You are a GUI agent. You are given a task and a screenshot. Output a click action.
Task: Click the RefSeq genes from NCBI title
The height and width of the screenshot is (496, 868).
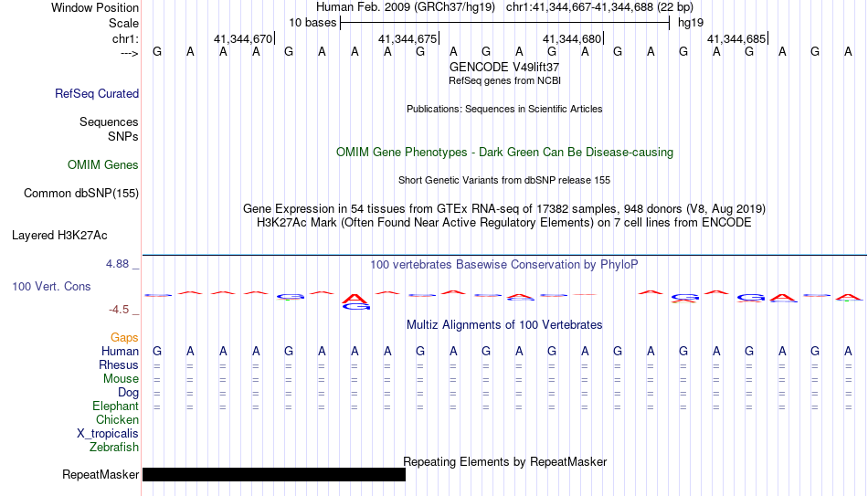click(x=505, y=80)
